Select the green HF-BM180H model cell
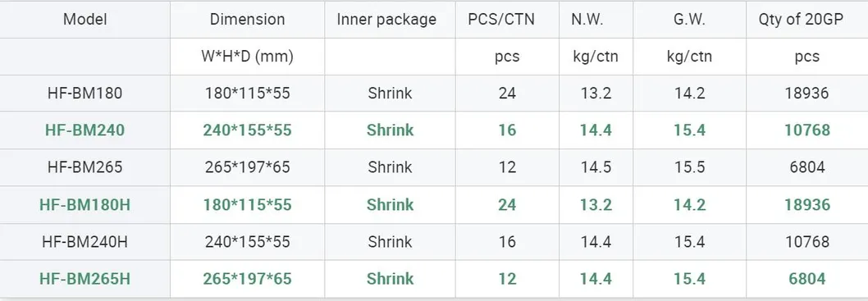 pos(85,205)
